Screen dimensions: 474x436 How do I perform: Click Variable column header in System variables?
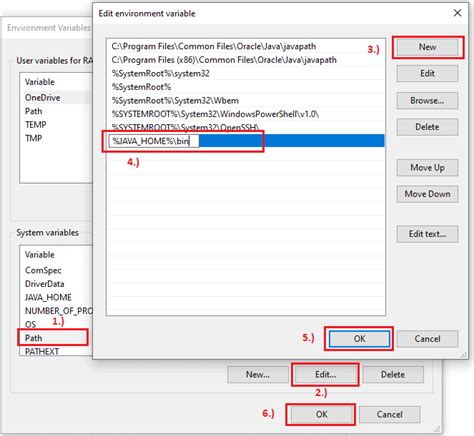(x=56, y=255)
